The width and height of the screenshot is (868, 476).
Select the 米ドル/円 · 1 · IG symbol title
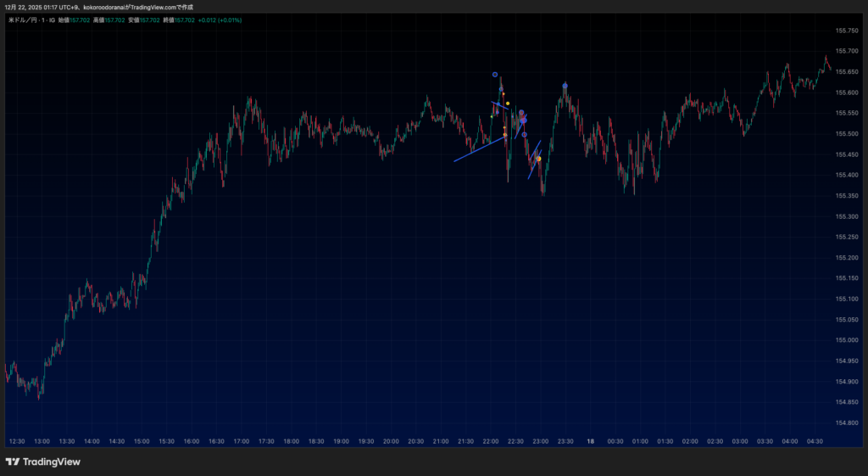coord(31,20)
